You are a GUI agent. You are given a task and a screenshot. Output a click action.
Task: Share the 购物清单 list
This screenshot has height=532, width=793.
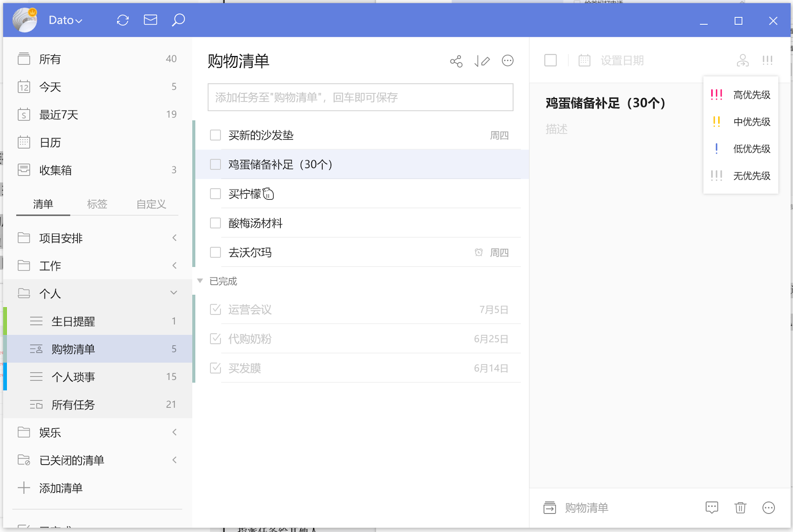tap(456, 61)
